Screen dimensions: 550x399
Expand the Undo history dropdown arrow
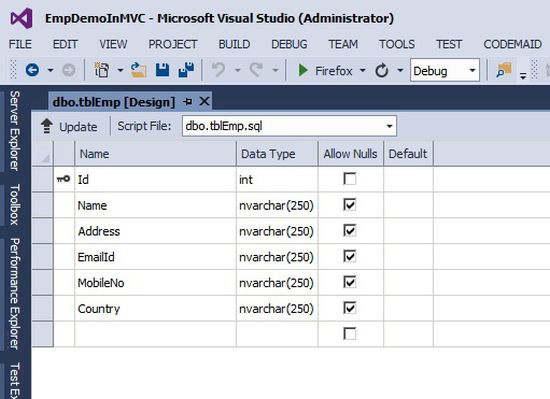click(x=237, y=70)
